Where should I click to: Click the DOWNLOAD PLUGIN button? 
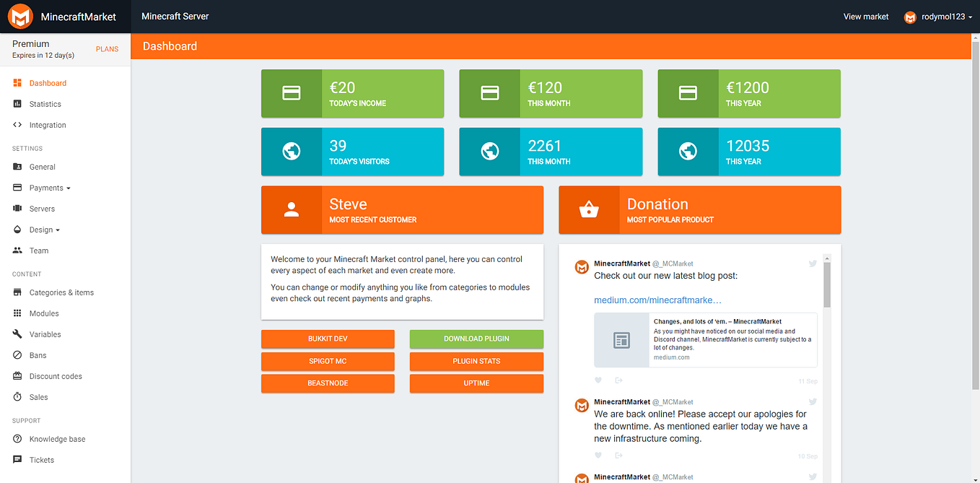(x=476, y=339)
